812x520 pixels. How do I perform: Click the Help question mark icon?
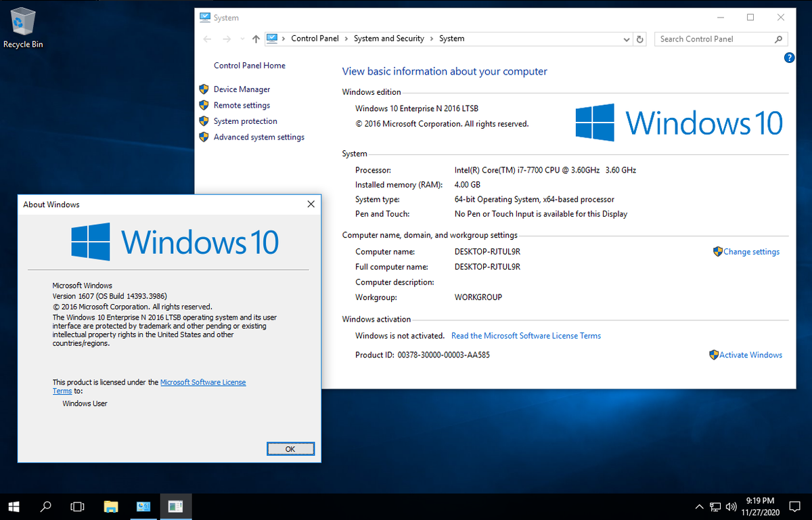(x=789, y=58)
